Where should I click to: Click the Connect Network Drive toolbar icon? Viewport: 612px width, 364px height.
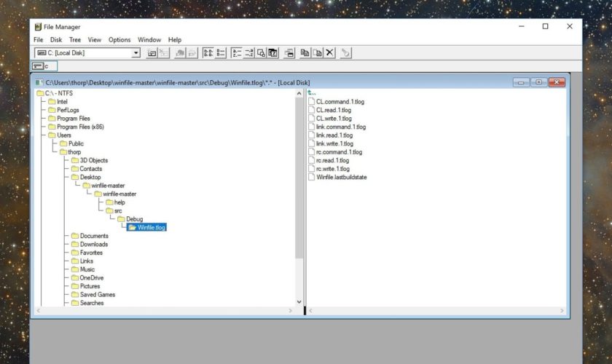(152, 53)
